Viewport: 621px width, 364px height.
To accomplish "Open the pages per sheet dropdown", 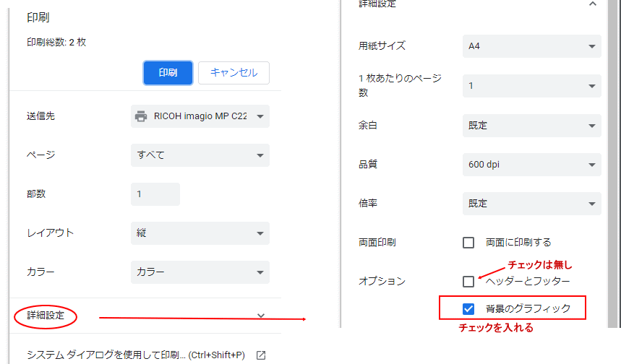I will pos(531,86).
